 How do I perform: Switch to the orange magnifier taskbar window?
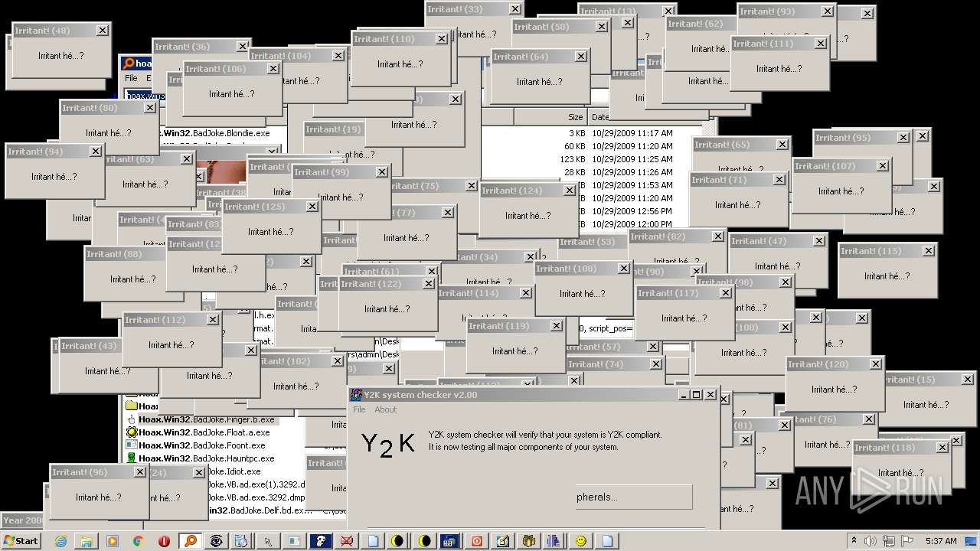tap(190, 540)
